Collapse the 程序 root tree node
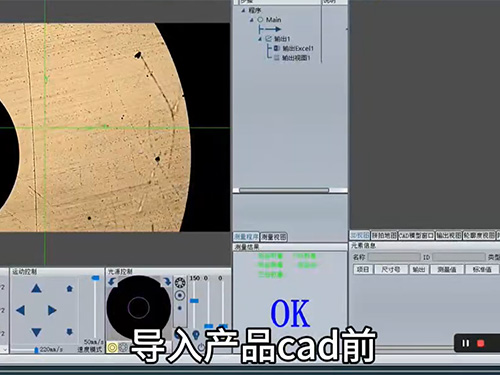This screenshot has width=500, height=375. click(243, 10)
